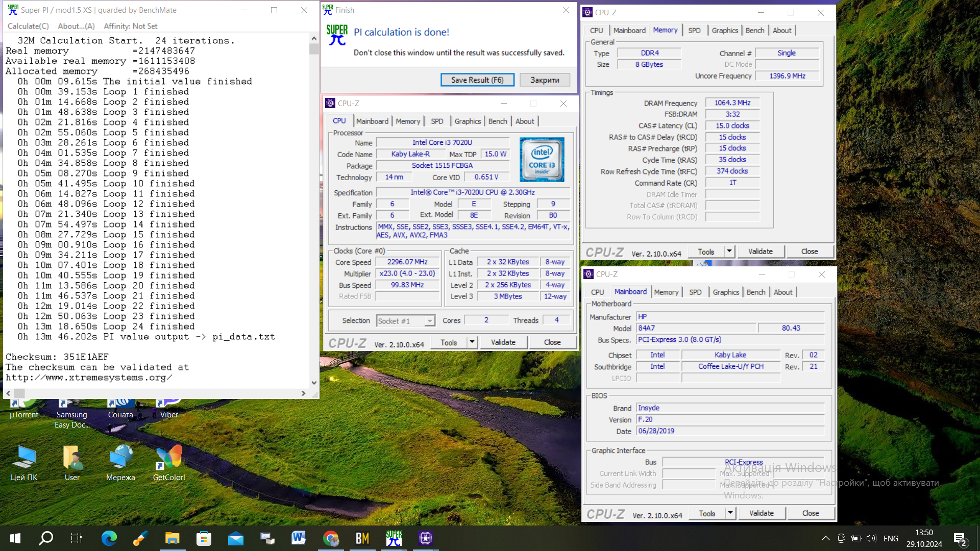Switch to Bench tab in CPU window
This screenshot has width=980, height=551.
498,121
